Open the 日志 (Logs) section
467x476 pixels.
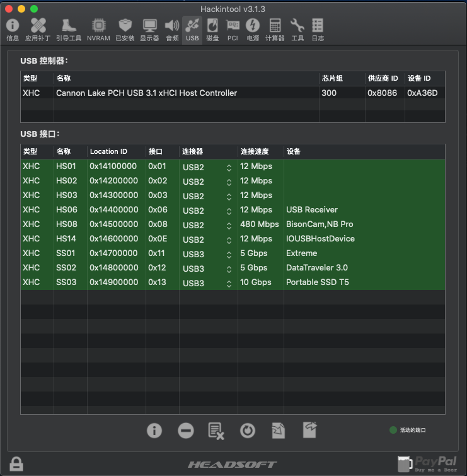pos(318,30)
